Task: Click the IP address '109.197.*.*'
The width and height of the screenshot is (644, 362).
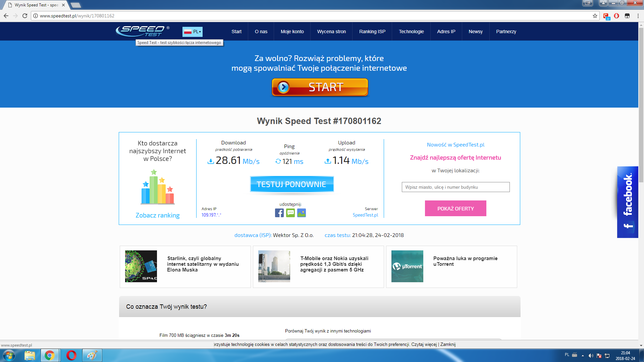Action: click(x=211, y=215)
